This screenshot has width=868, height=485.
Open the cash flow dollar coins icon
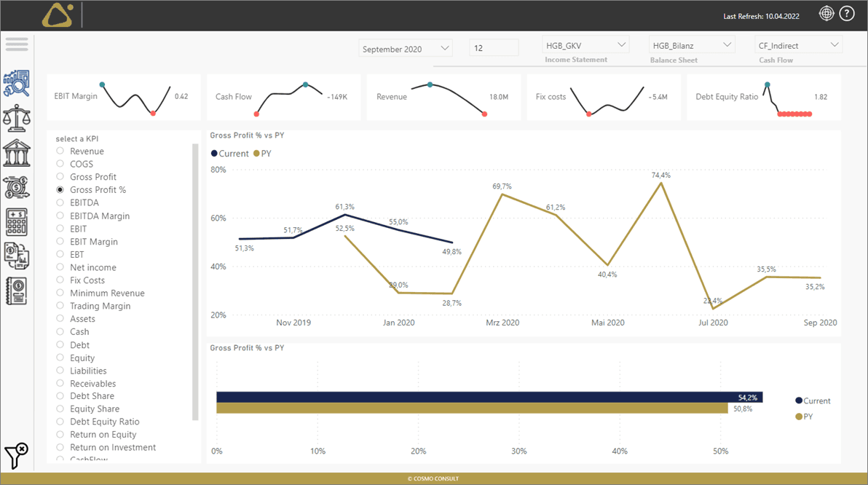[17, 187]
